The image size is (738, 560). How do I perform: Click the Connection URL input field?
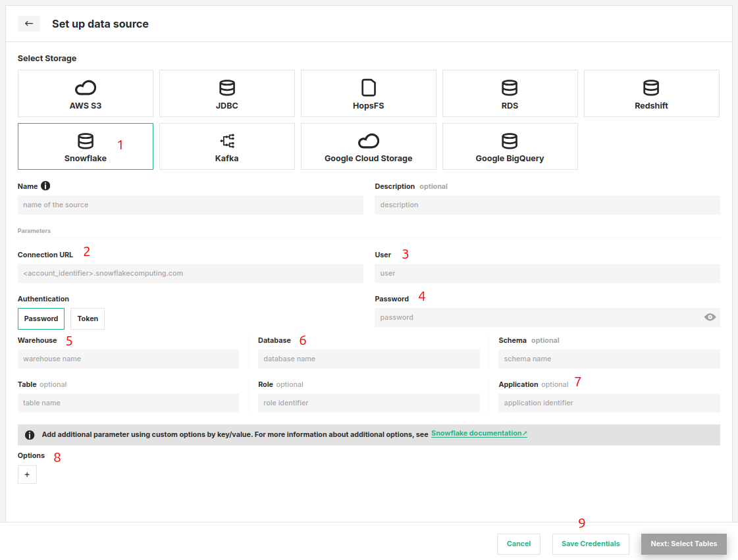pos(190,273)
